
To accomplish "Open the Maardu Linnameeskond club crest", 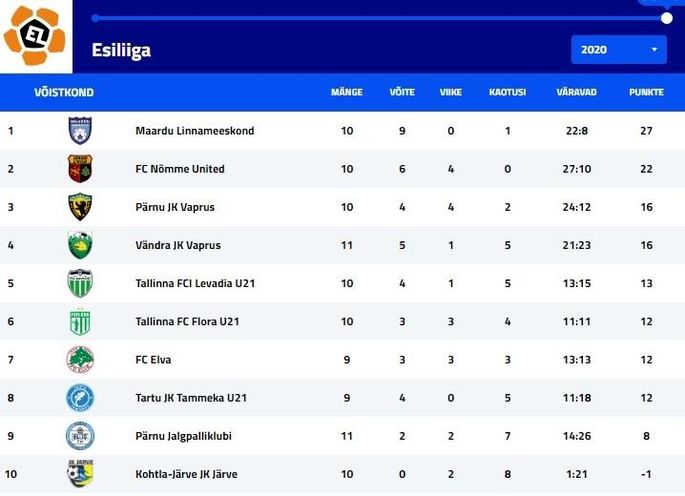I will click(x=80, y=130).
